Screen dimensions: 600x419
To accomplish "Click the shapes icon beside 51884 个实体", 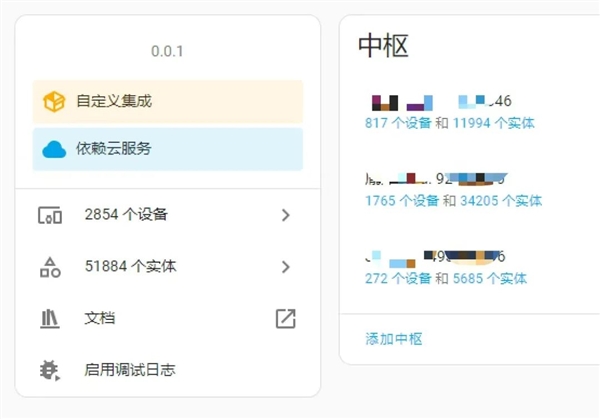I will click(x=50, y=267).
